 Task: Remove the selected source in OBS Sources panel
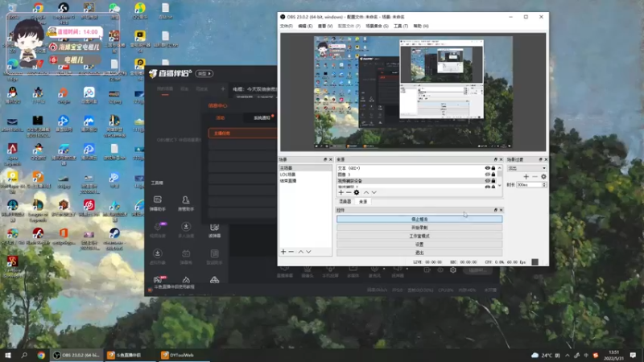tap(349, 192)
